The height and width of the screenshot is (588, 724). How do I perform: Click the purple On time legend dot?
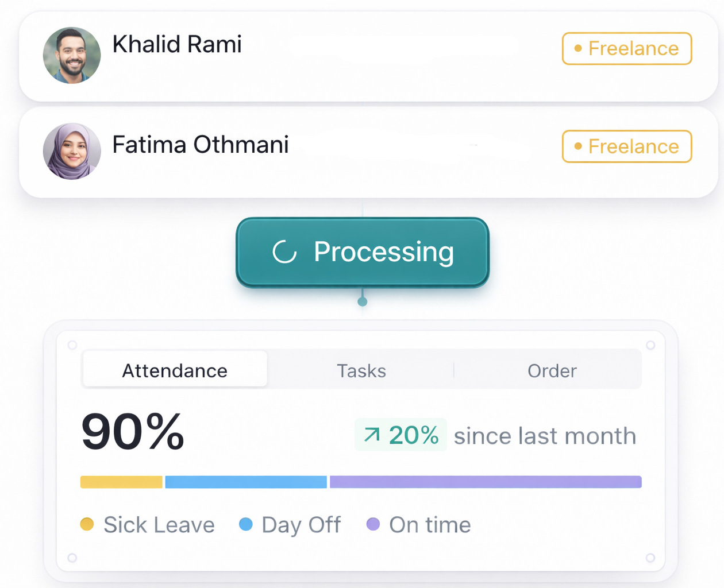(373, 524)
